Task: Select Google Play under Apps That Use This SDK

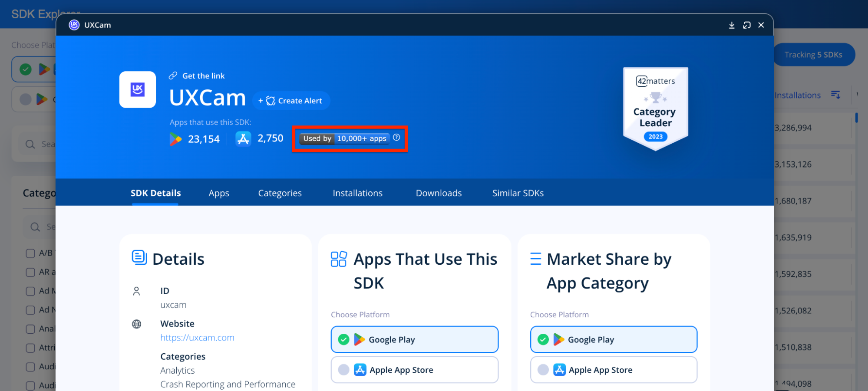Action: pyautogui.click(x=415, y=339)
